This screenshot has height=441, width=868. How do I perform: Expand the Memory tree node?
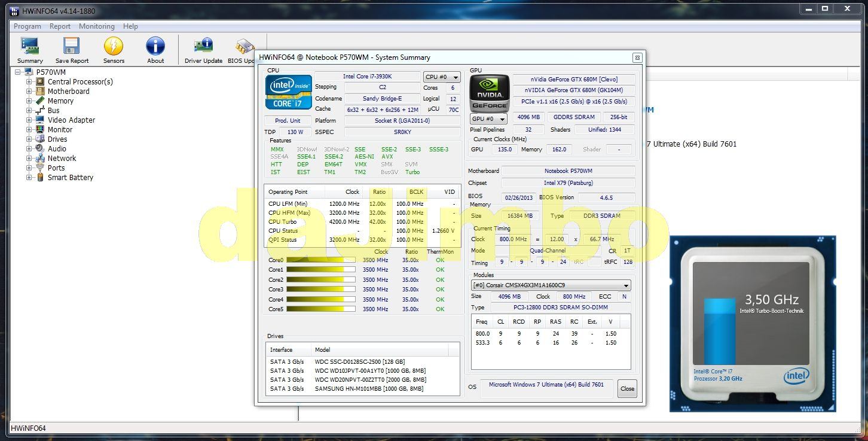click(x=29, y=101)
